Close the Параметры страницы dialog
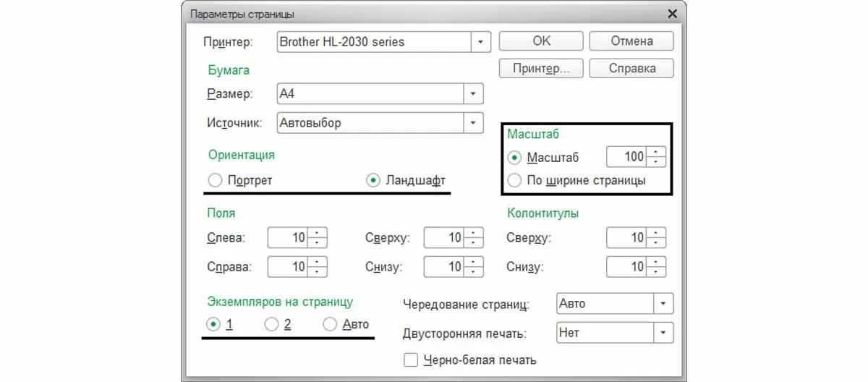Image resolution: width=868 pixels, height=382 pixels. point(673,14)
